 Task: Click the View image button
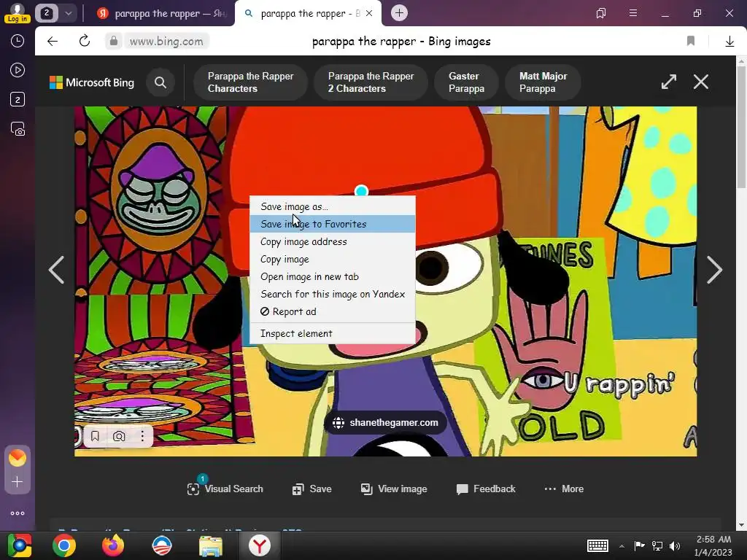[x=393, y=489]
